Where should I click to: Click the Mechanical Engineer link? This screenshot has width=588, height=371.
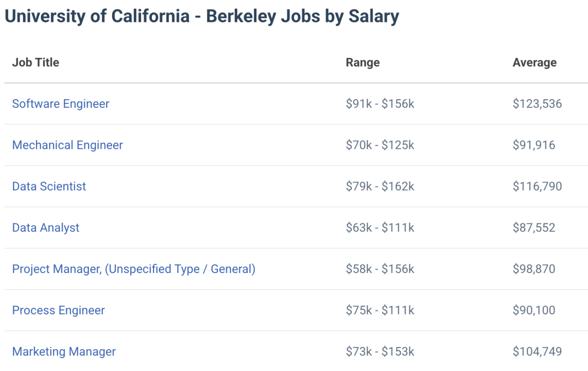point(68,145)
